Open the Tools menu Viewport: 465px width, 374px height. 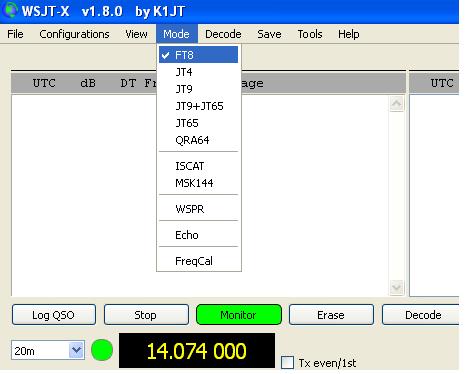pyautogui.click(x=310, y=34)
